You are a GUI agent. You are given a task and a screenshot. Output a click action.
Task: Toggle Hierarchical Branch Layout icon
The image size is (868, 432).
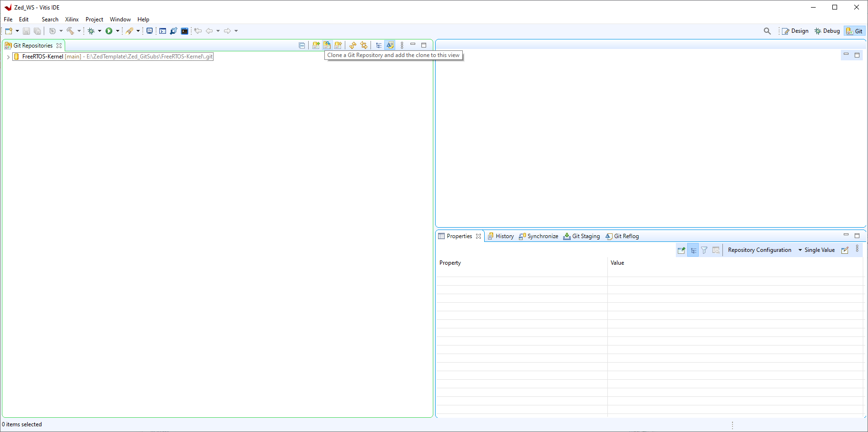pyautogui.click(x=379, y=45)
